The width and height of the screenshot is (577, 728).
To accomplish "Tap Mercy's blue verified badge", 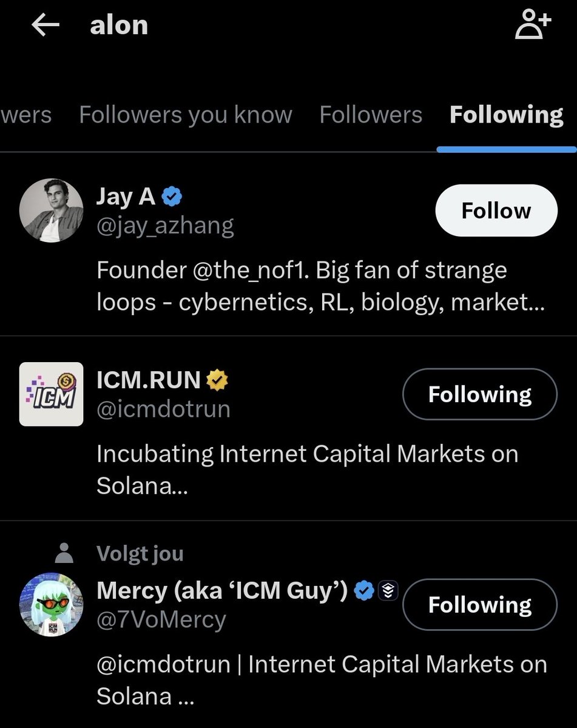I will 363,590.
